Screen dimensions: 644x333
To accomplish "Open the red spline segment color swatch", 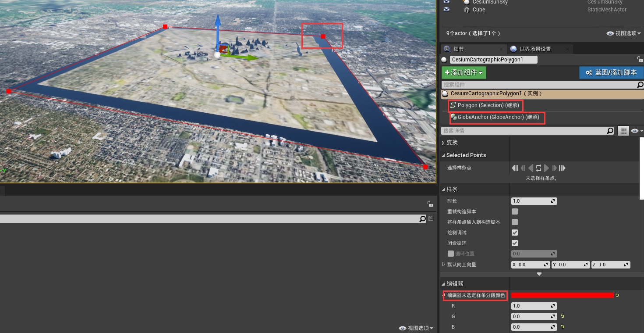I will pos(563,295).
